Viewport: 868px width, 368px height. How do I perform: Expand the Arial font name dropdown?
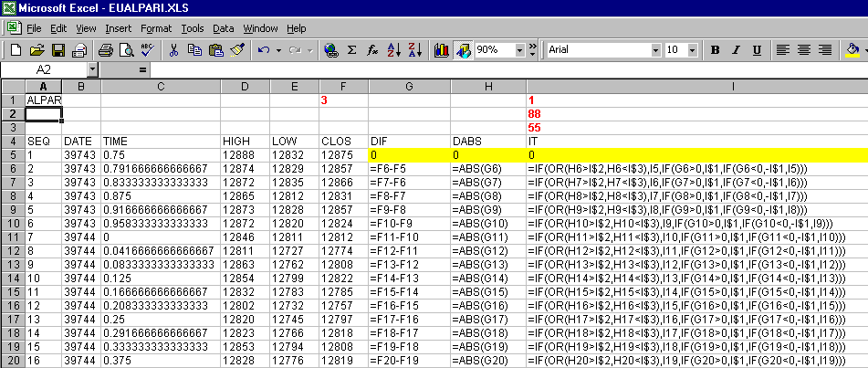tap(654, 49)
